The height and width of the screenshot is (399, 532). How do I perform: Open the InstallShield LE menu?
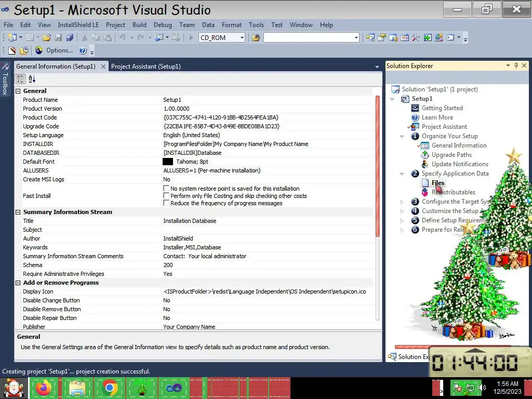(78, 25)
